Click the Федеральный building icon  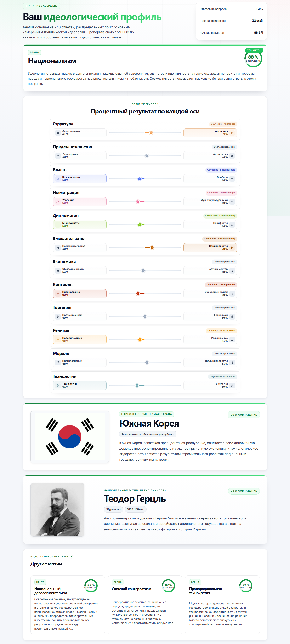pyautogui.click(x=58, y=133)
